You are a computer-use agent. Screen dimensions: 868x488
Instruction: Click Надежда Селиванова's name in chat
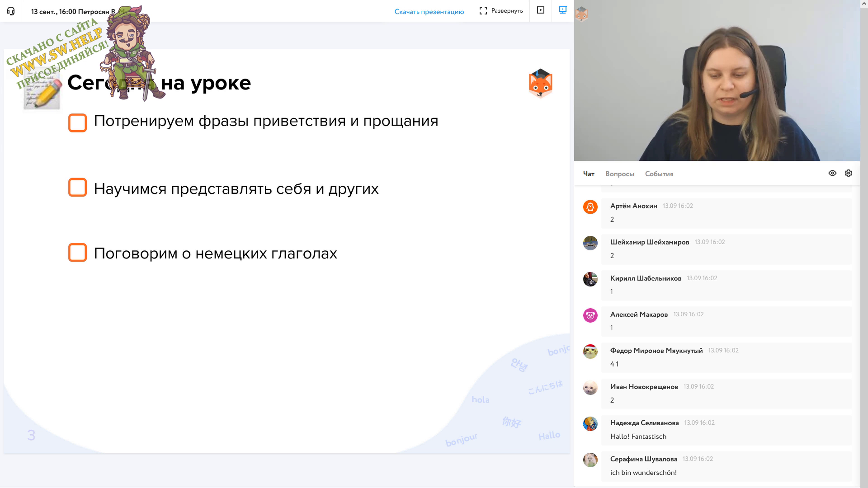pos(644,423)
